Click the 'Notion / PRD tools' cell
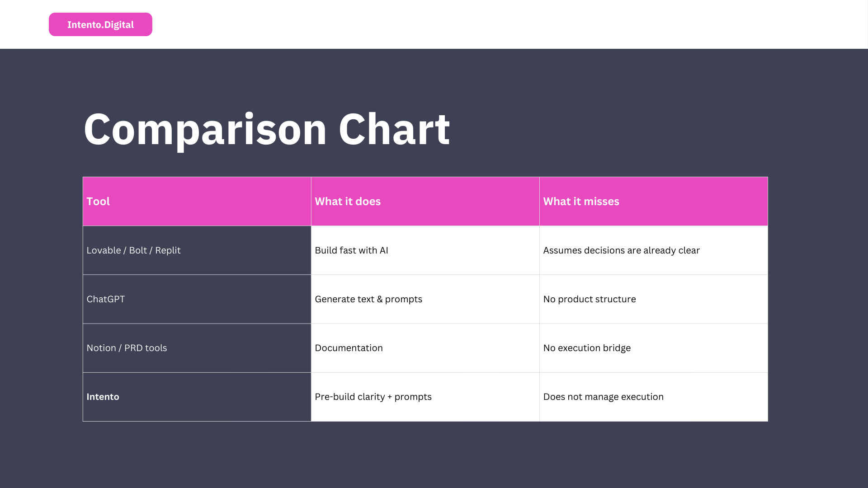 pos(197,348)
